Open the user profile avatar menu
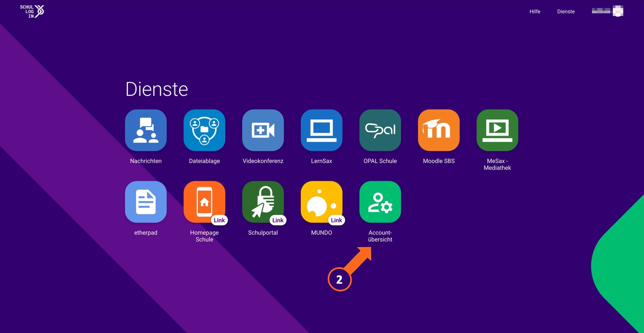The width and height of the screenshot is (644, 333). click(x=618, y=11)
